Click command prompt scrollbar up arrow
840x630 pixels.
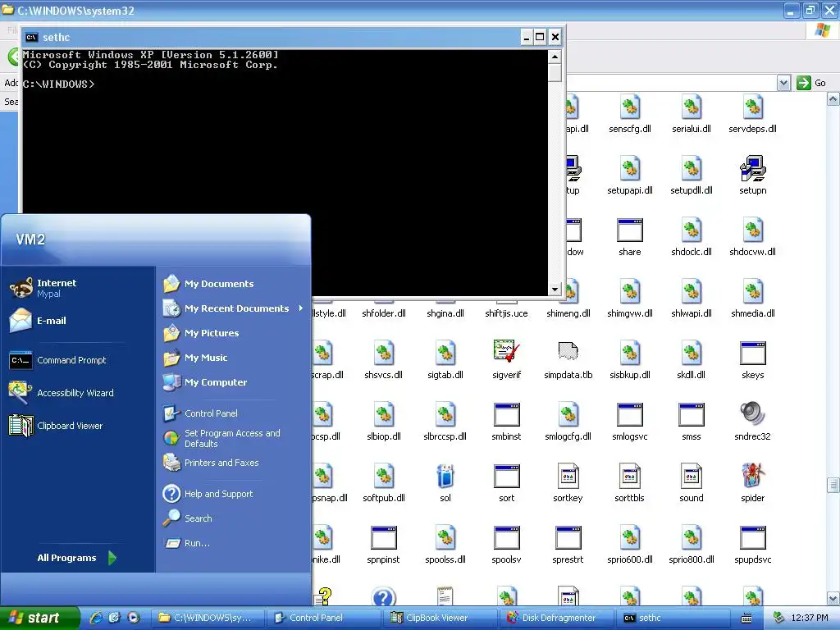(555, 57)
